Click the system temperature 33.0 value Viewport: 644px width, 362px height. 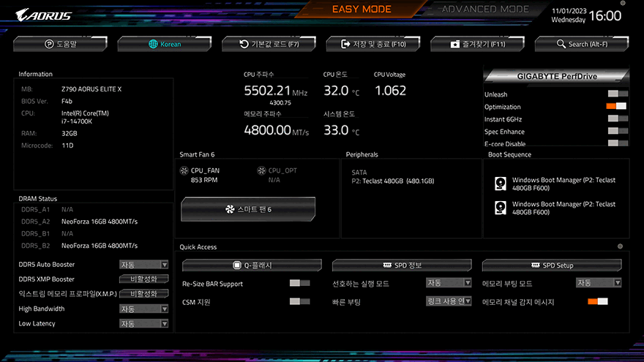[x=336, y=130]
